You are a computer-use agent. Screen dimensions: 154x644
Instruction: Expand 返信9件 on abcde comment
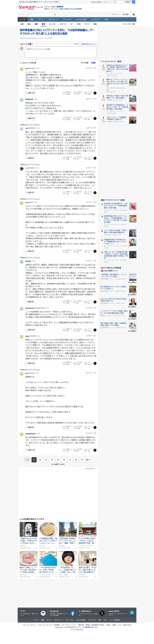point(30,302)
